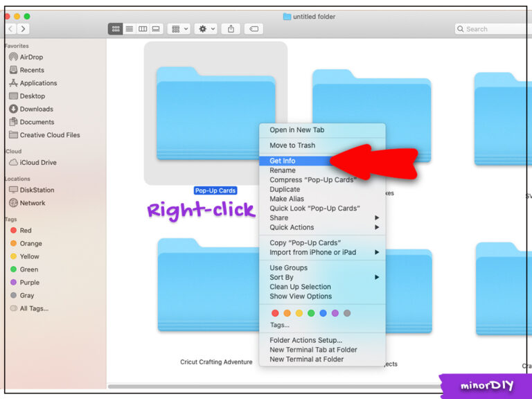
Task: Expand the Sort By submenu
Action: (322, 277)
